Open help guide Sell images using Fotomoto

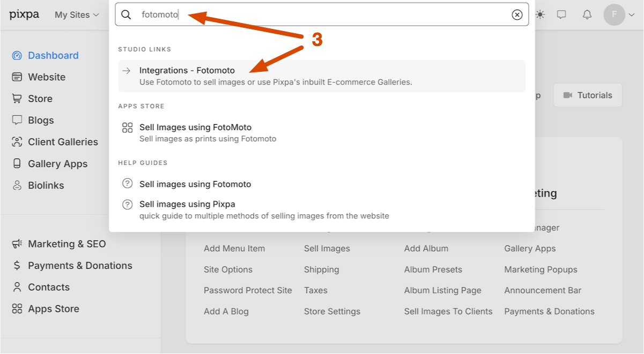pos(195,184)
